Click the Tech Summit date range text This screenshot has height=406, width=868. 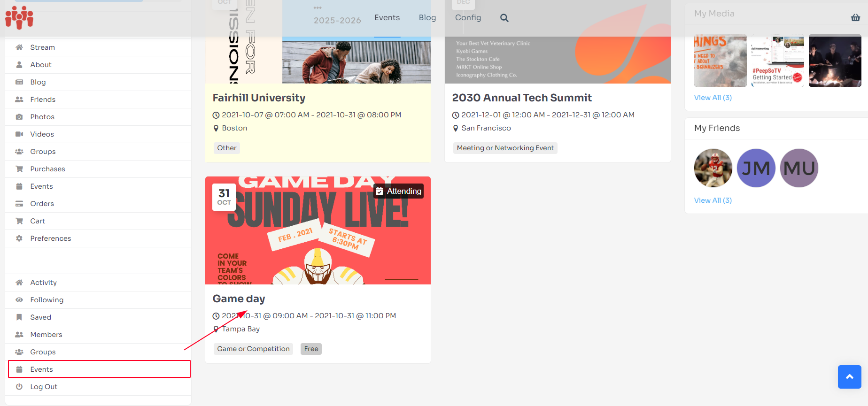coord(548,115)
